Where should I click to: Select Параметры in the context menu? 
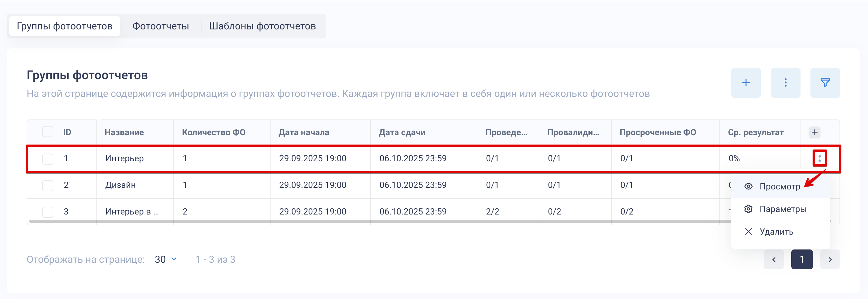tap(783, 209)
